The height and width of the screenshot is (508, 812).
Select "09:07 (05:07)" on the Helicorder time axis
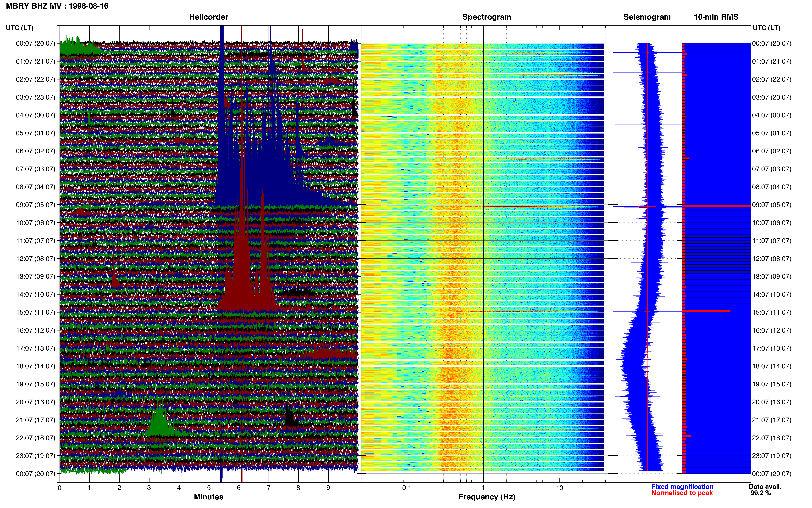coord(35,205)
